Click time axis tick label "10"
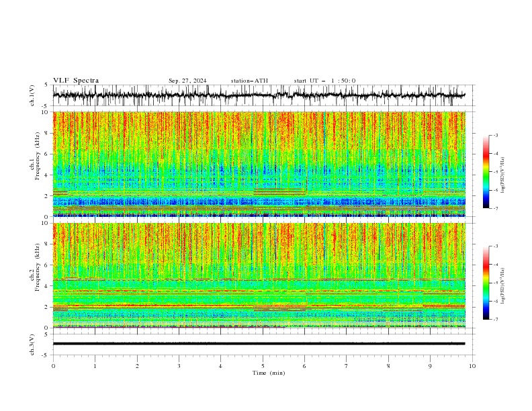 [472, 366]
